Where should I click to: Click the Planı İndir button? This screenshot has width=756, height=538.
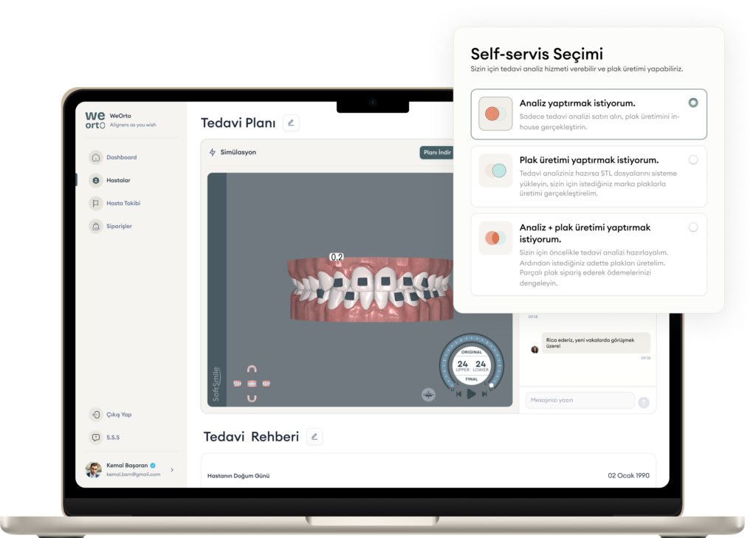click(436, 153)
